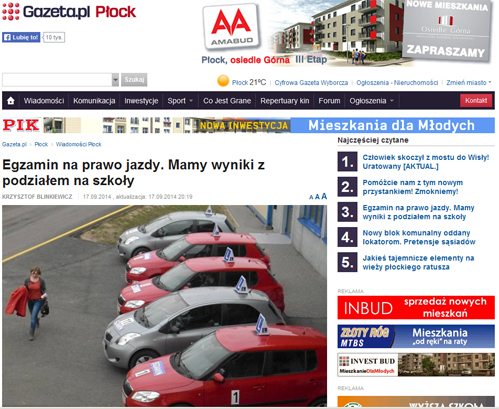Open the search field dropdown arrow

pos(115,80)
